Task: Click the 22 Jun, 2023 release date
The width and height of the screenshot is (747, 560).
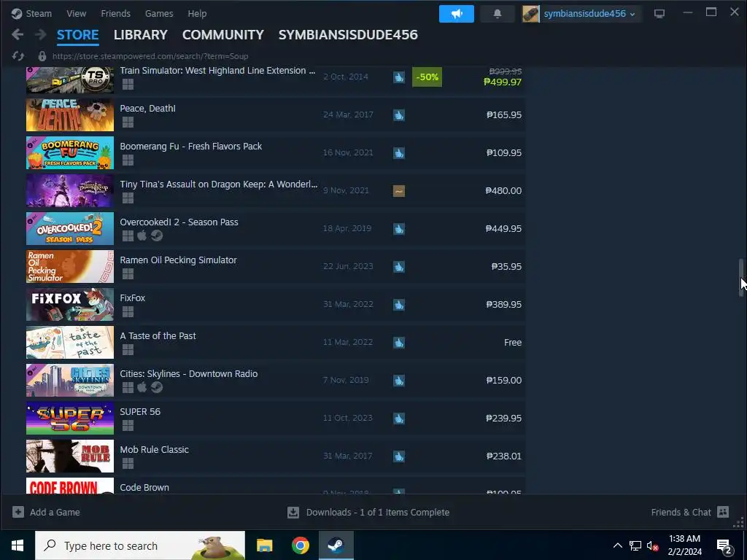Action: pos(348,266)
